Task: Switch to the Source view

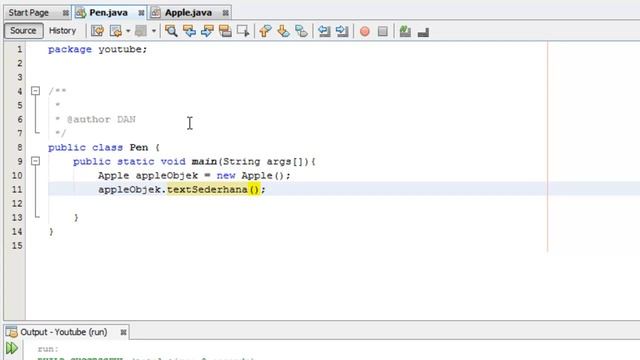Action: point(23,31)
